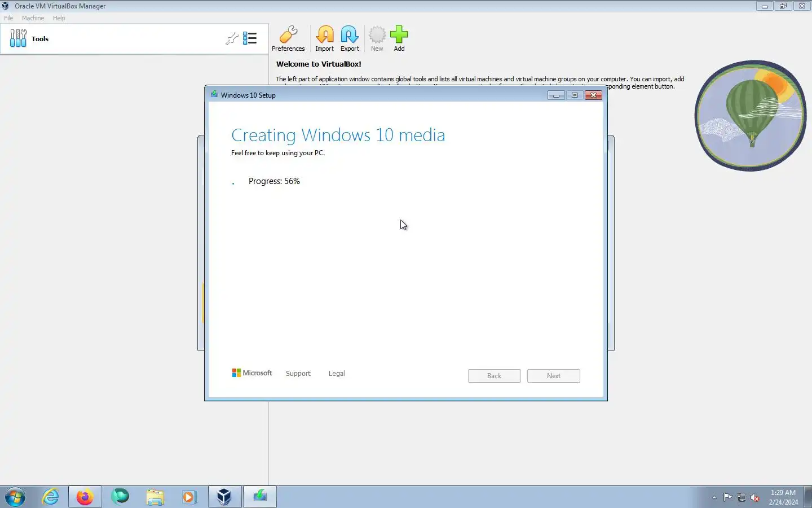Viewport: 812px width, 508px height.
Task: Open the Legal link
Action: 337,374
